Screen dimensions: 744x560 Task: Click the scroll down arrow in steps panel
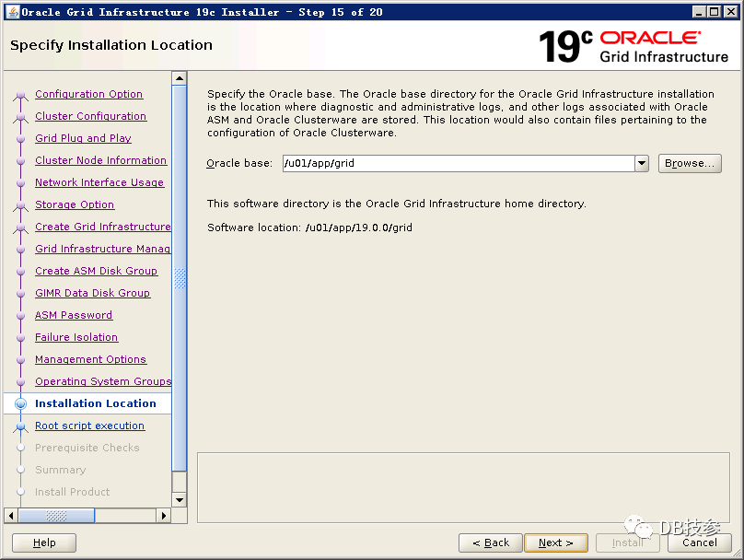[180, 499]
